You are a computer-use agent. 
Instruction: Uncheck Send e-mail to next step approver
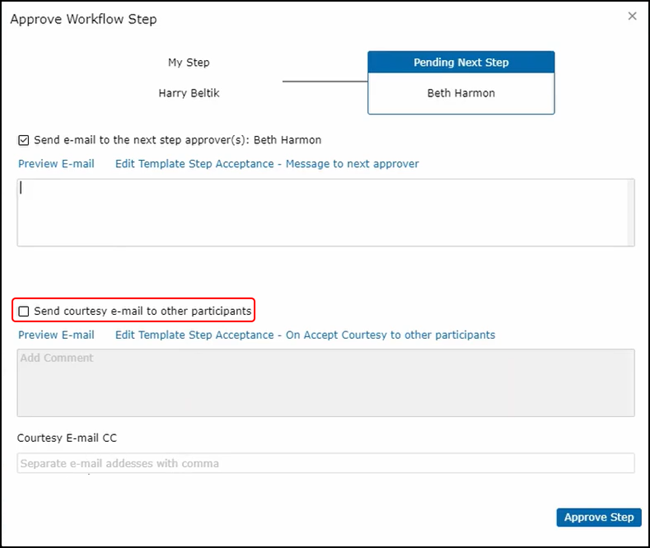(24, 141)
